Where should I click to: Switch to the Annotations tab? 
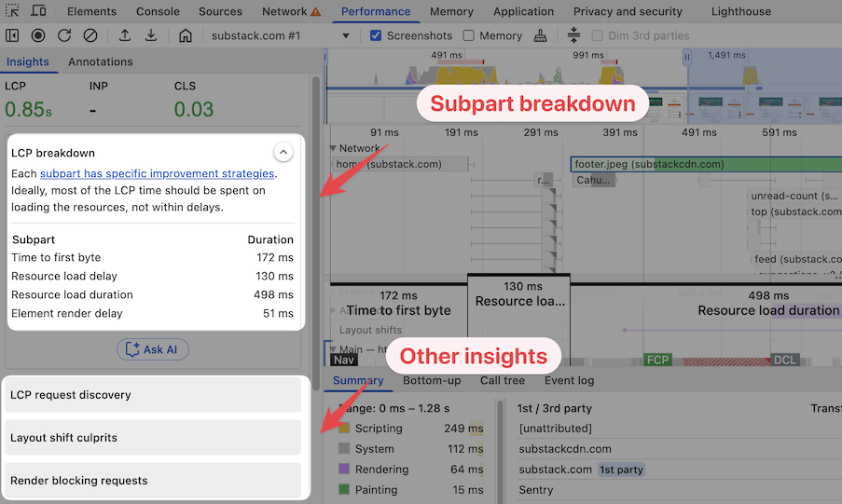[x=101, y=61]
